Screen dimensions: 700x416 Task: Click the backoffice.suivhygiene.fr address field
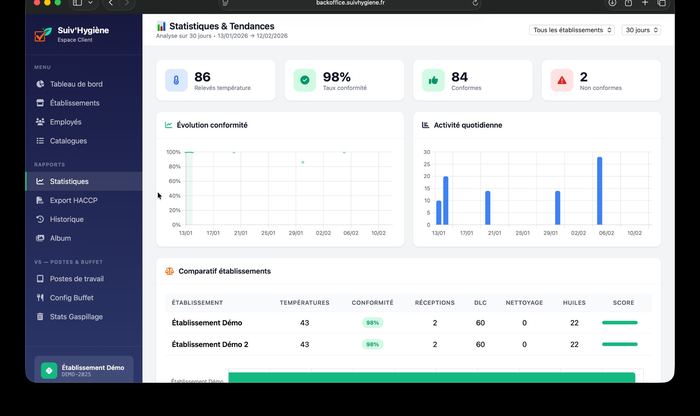pyautogui.click(x=350, y=3)
